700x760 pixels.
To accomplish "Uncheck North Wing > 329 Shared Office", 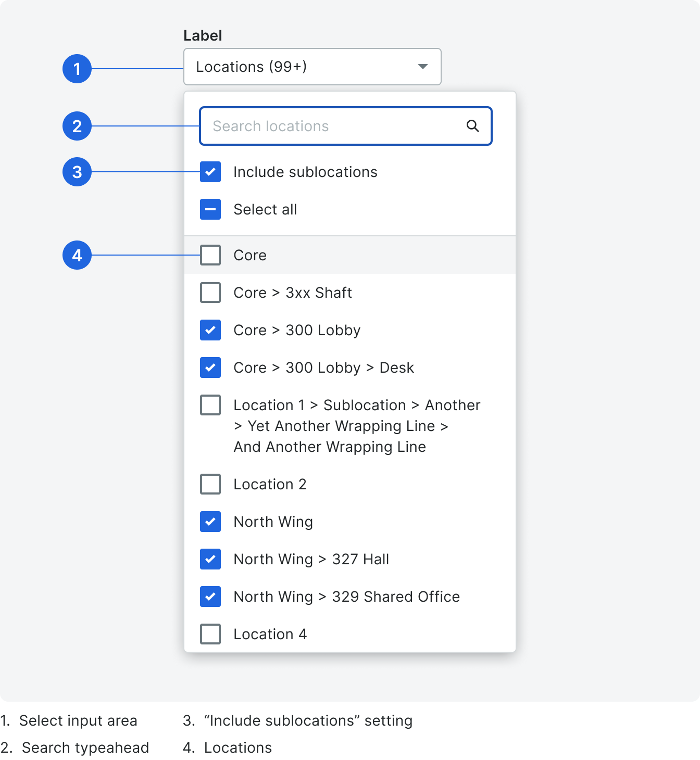I will (210, 597).
